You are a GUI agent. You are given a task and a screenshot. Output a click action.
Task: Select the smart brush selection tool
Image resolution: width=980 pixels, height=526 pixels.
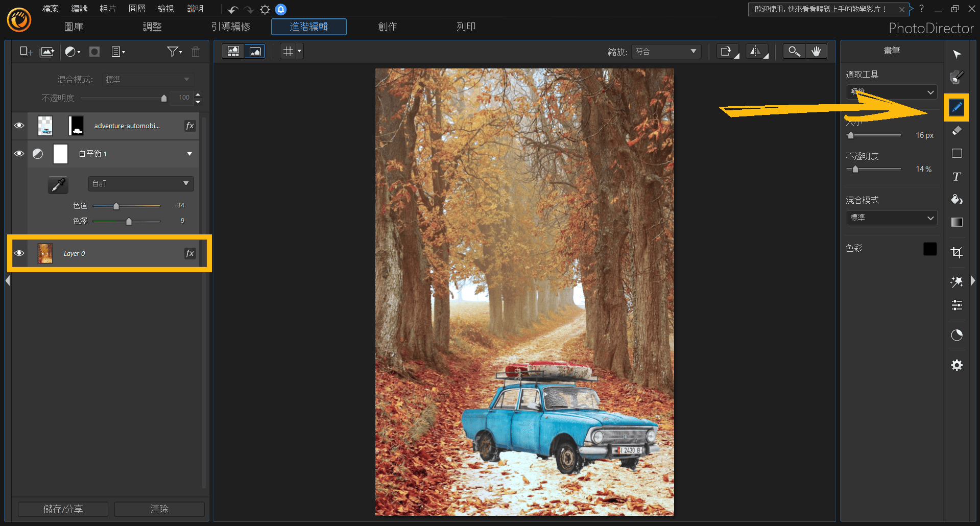[957, 77]
